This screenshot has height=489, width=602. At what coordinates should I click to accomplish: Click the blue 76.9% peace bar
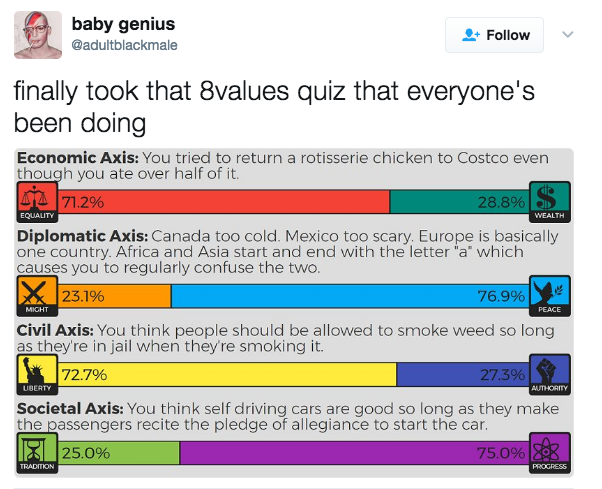point(350,296)
